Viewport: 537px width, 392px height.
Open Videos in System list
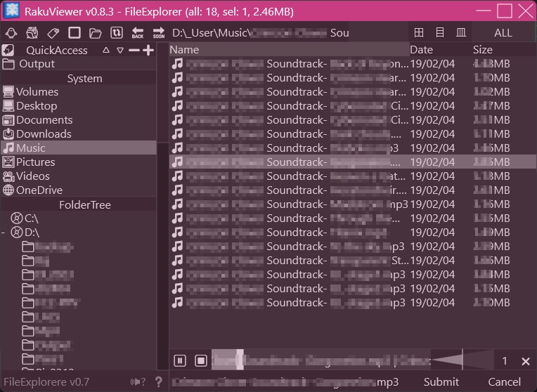point(79,176)
